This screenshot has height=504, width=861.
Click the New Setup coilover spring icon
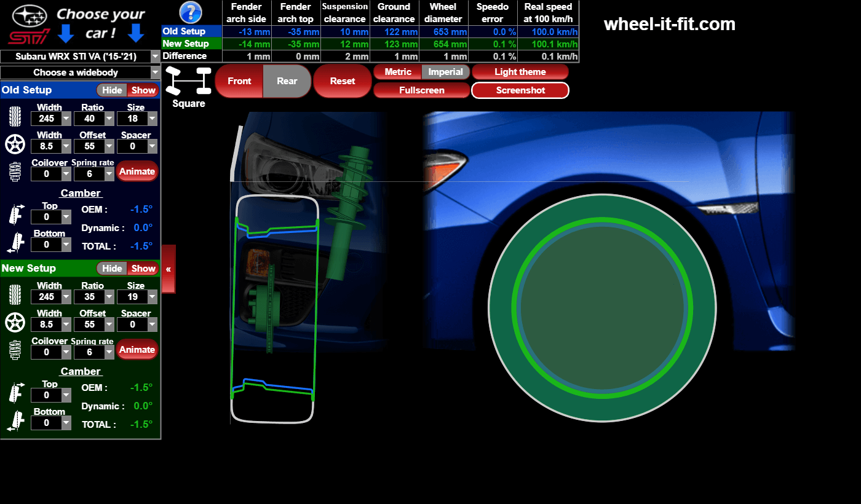coord(15,350)
